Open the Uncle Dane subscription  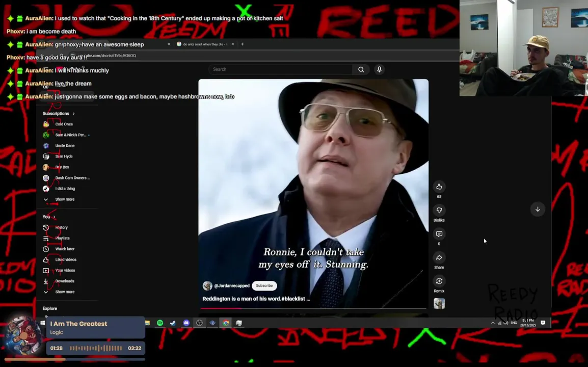point(65,146)
